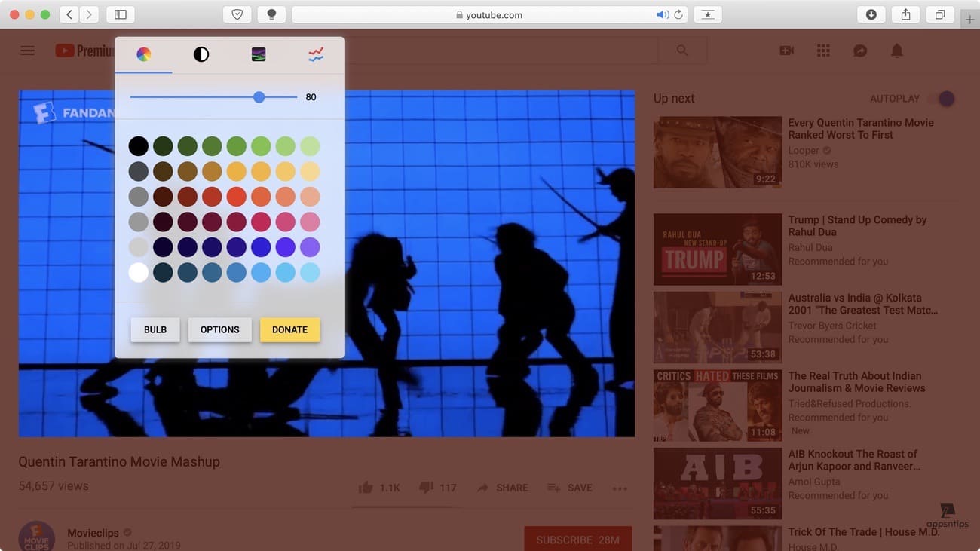The image size is (980, 551).
Task: Pick the bright red swatch
Action: [236, 197]
